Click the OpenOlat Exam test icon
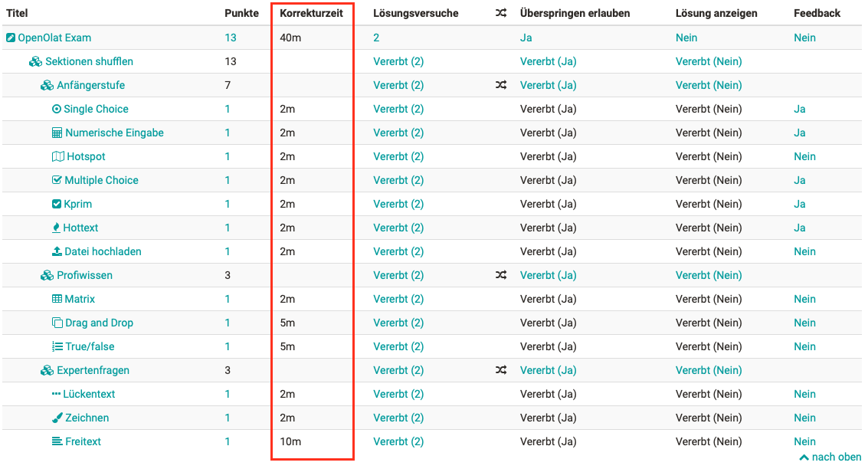Screen dimensions: 868x469 (11, 38)
